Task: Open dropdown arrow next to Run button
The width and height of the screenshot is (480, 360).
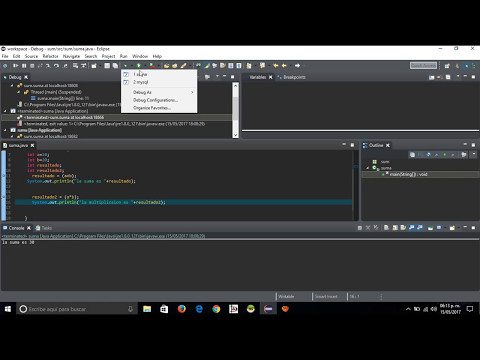Action: (144, 66)
